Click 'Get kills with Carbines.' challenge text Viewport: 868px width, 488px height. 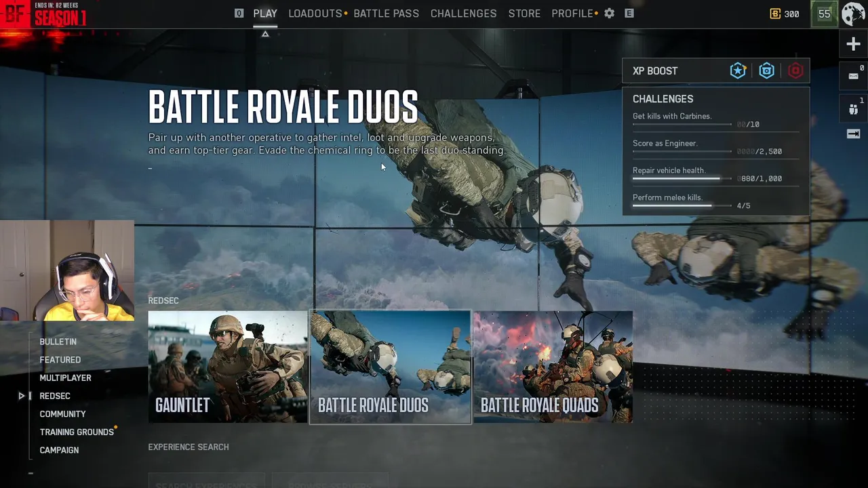[x=672, y=117]
